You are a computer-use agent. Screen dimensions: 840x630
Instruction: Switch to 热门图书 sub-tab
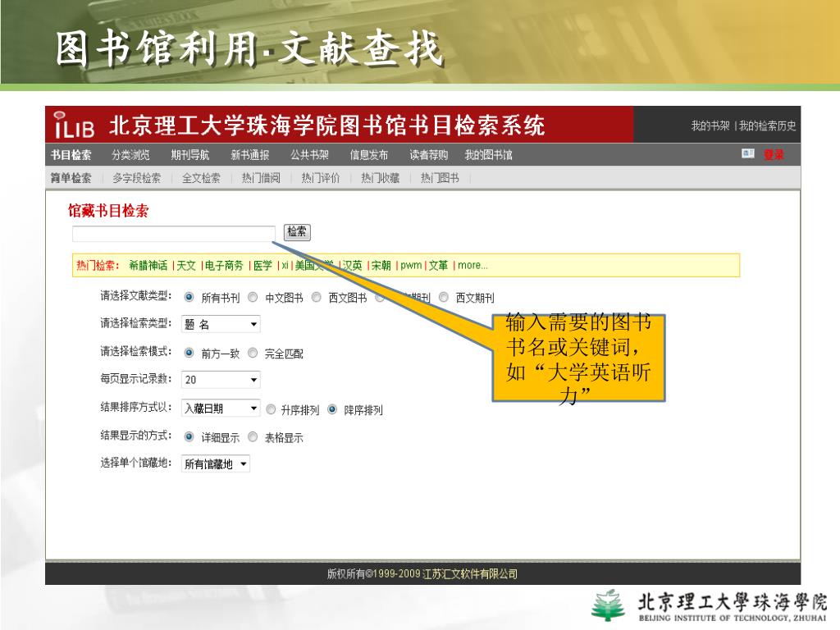click(x=440, y=178)
